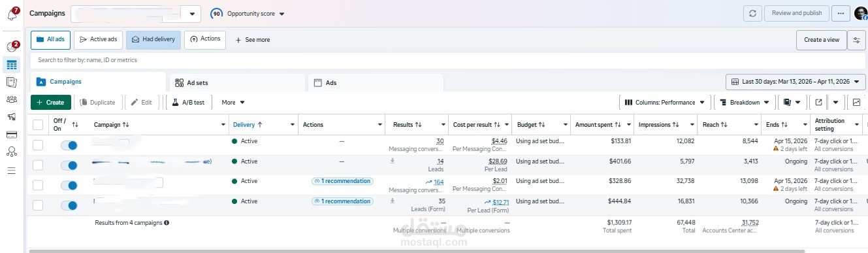Screen dimensions: 868x253
Task: Select the Active ads view
Action: coord(98,39)
